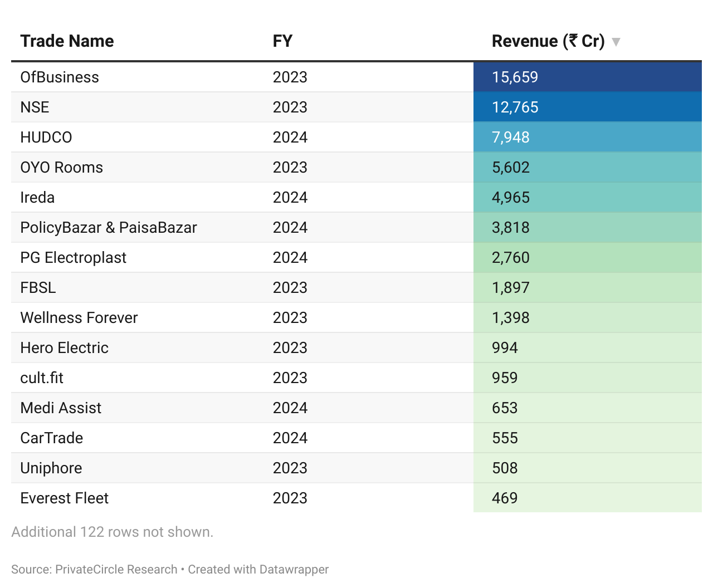Select the Medi Assist trade name
Screen dimensions: 713x588
61,408
